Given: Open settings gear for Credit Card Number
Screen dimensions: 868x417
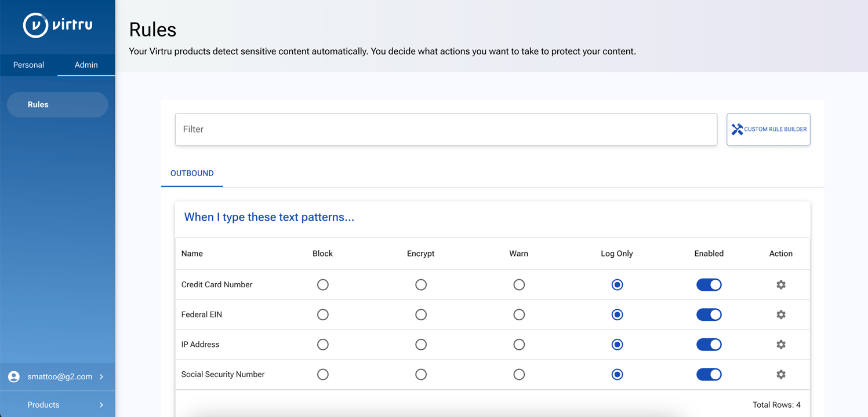Looking at the screenshot, I should tap(781, 285).
